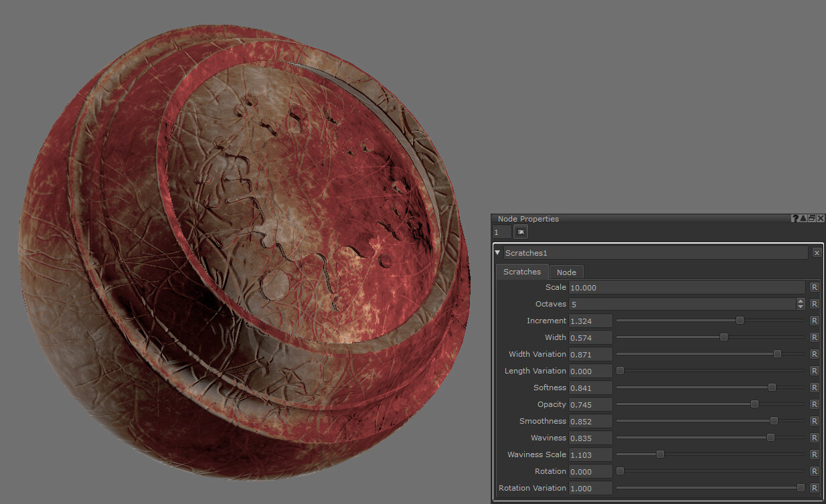Click the Scratches1 node name field
The image size is (826, 504).
tap(655, 253)
